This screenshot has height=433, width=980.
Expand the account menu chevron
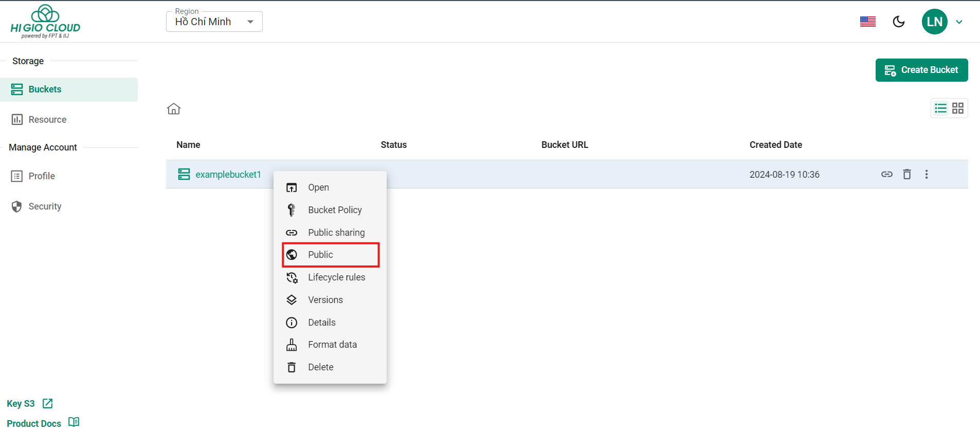(x=959, y=22)
